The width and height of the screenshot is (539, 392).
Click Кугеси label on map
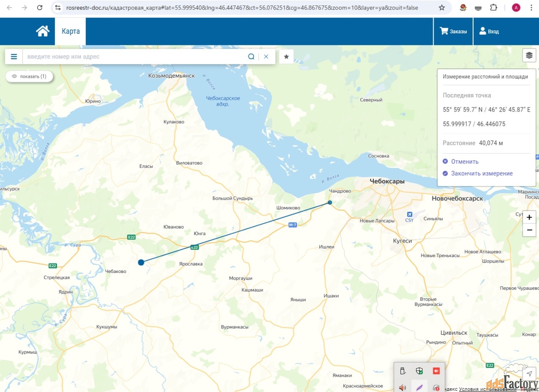(x=403, y=241)
